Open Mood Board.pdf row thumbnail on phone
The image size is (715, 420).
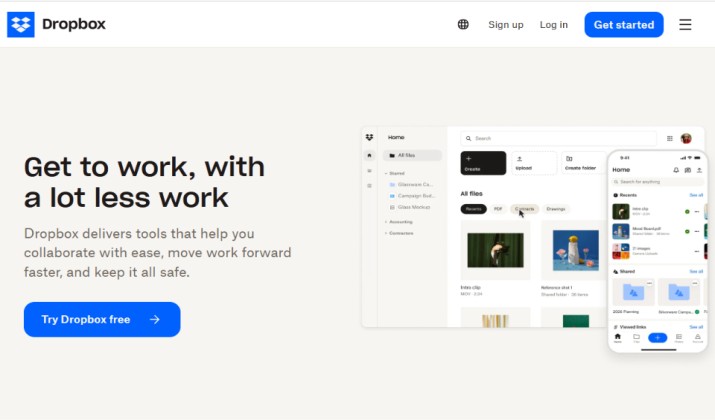[621, 231]
